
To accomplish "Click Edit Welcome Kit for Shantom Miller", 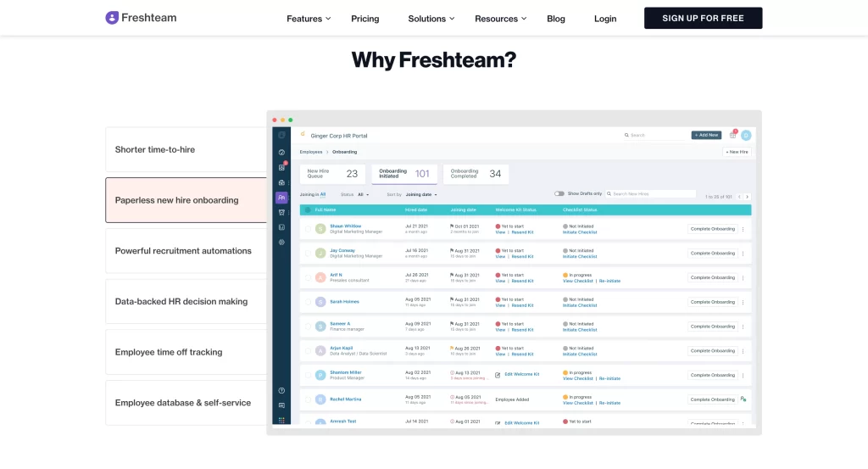I will pyautogui.click(x=521, y=375).
